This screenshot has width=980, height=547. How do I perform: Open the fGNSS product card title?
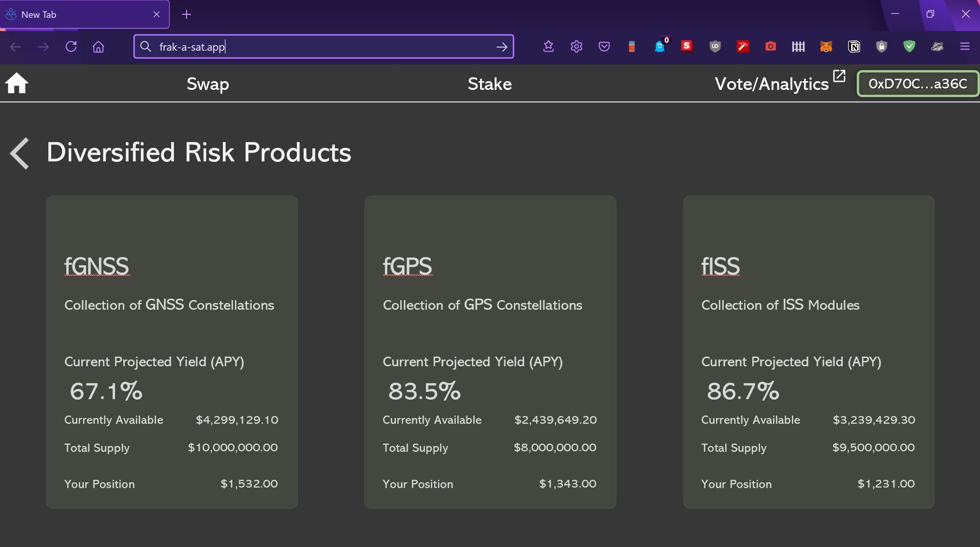97,266
